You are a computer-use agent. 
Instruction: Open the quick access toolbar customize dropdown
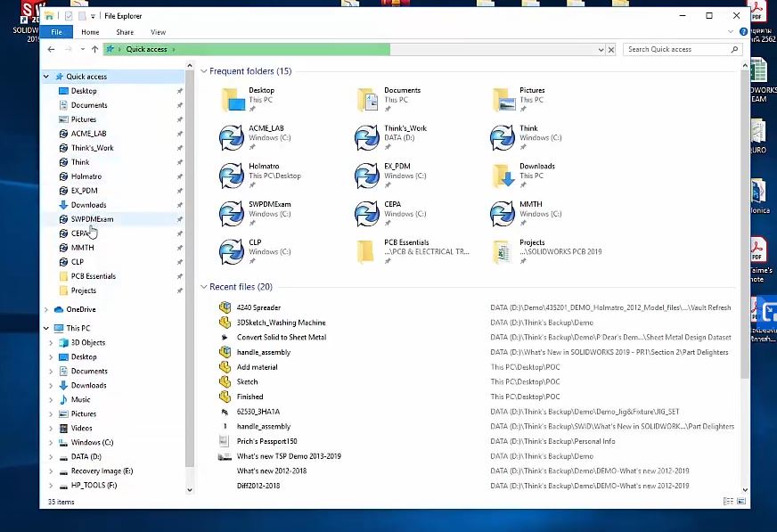coord(93,16)
